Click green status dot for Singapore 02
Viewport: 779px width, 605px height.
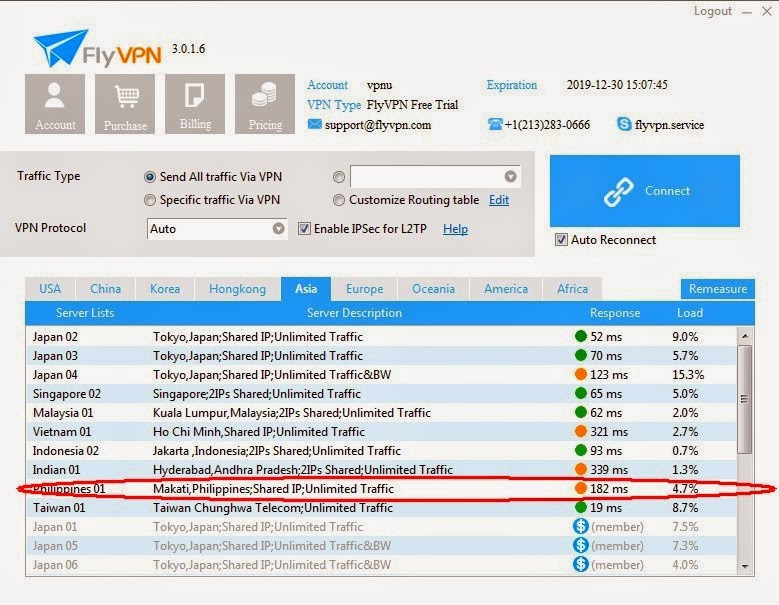(x=581, y=393)
